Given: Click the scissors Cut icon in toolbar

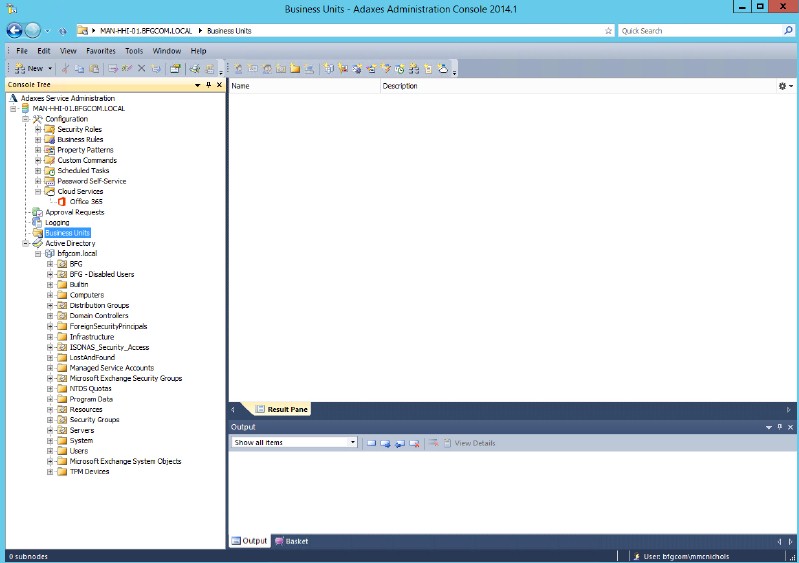Looking at the screenshot, I should 65,68.
